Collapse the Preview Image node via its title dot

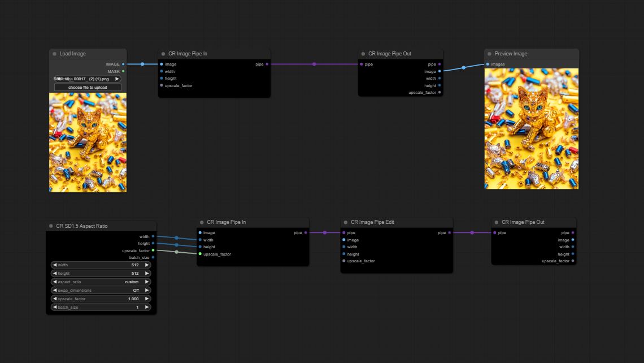point(490,54)
